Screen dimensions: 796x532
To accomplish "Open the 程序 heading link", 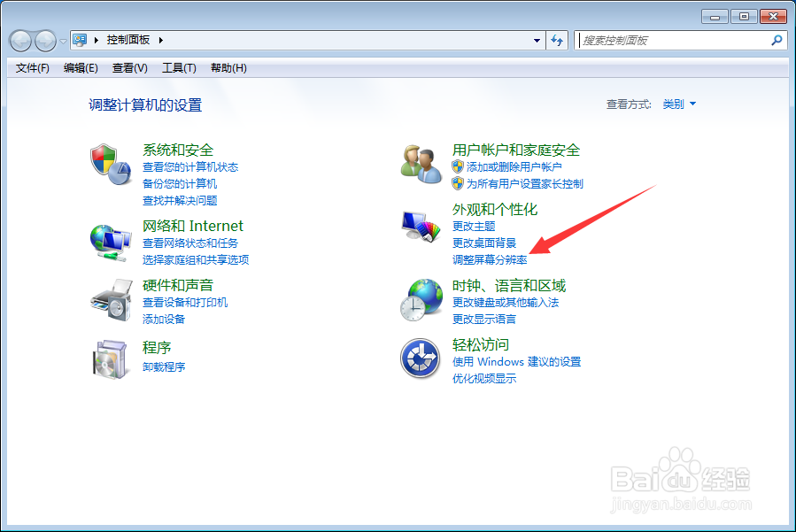I will click(157, 348).
